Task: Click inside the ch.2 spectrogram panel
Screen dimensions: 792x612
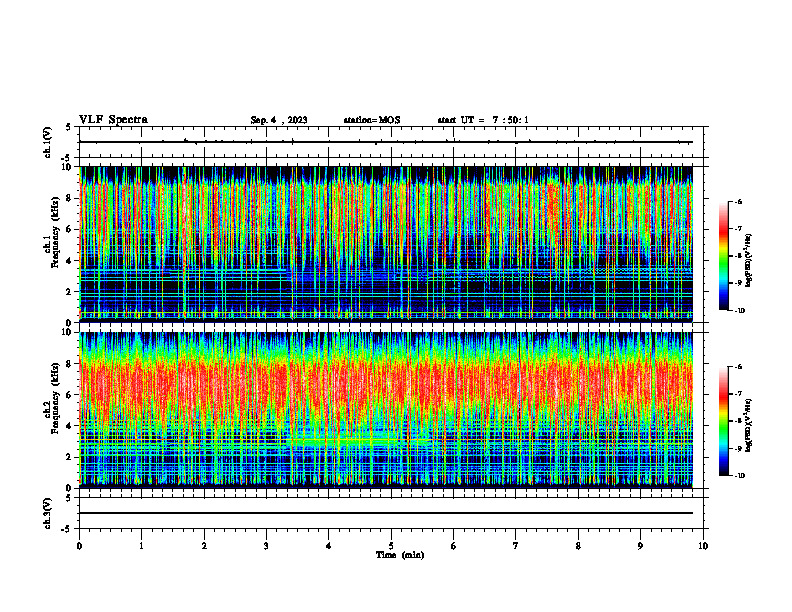Action: click(x=386, y=410)
